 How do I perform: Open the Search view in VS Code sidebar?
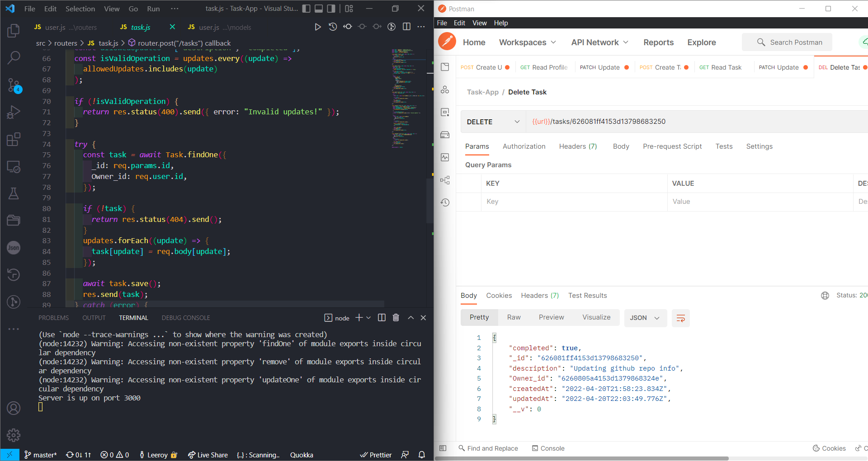(14, 58)
